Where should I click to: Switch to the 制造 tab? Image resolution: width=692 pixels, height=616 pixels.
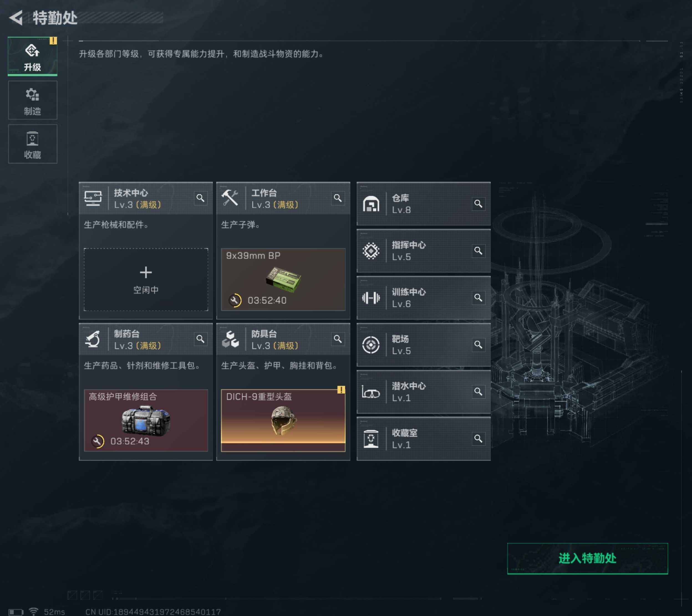pos(32,100)
